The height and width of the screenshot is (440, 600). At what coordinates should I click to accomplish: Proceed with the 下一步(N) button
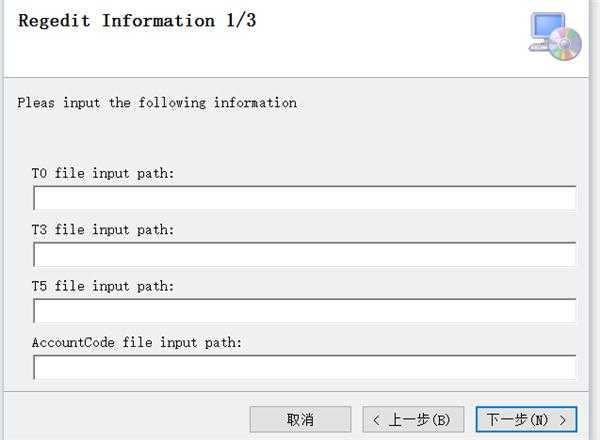pyautogui.click(x=526, y=419)
